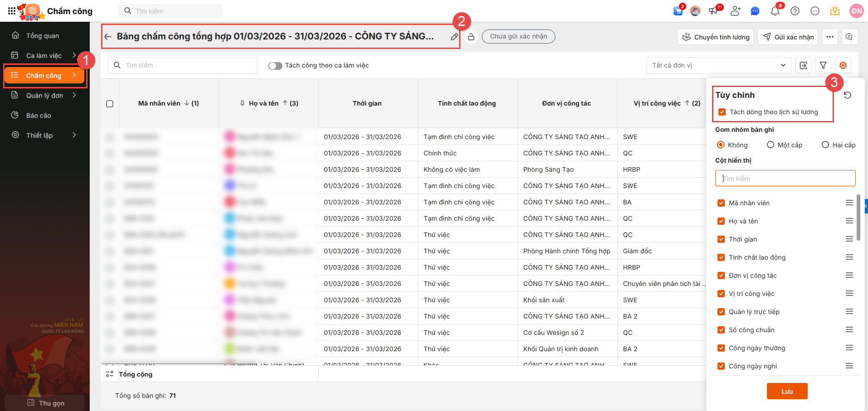
Task: Open the filter funnel icon
Action: tap(823, 65)
